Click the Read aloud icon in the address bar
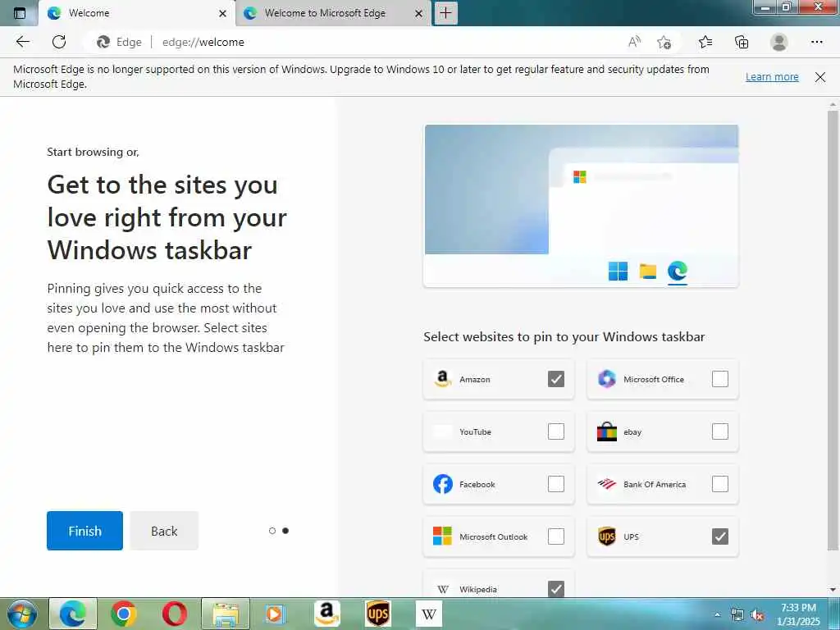 click(x=634, y=42)
